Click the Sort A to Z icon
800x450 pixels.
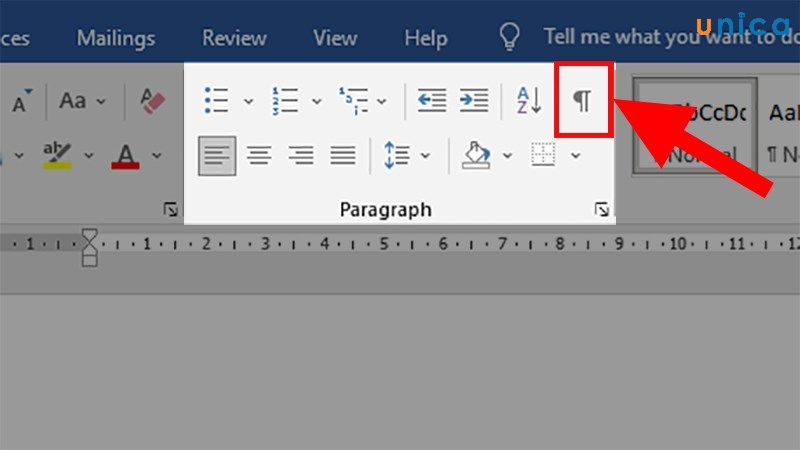coord(528,101)
